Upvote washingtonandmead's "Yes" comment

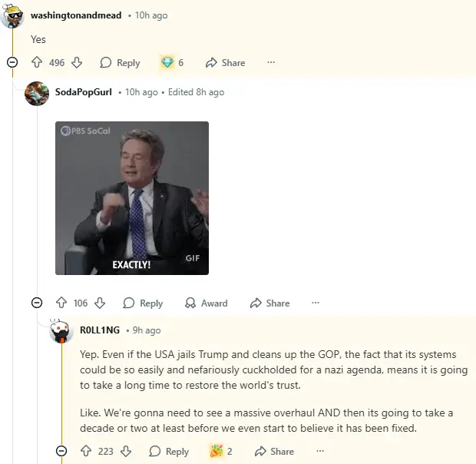pyautogui.click(x=37, y=63)
